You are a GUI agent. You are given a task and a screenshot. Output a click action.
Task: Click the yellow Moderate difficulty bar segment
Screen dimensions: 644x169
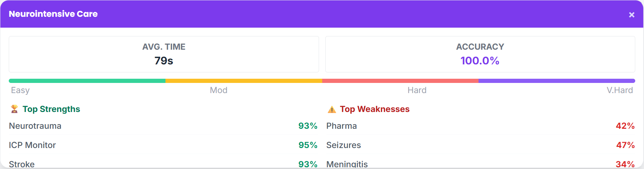click(x=244, y=81)
